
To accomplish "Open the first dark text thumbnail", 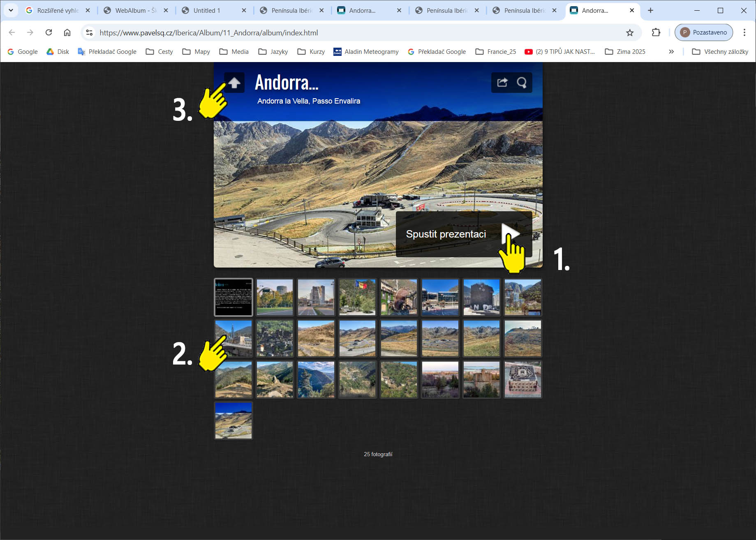I will [x=234, y=297].
